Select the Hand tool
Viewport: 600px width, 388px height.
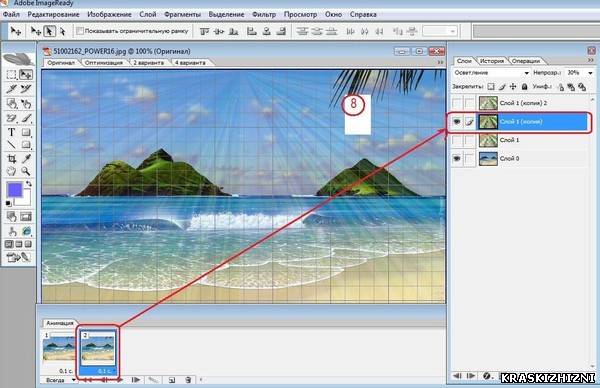pyautogui.click(x=11, y=171)
